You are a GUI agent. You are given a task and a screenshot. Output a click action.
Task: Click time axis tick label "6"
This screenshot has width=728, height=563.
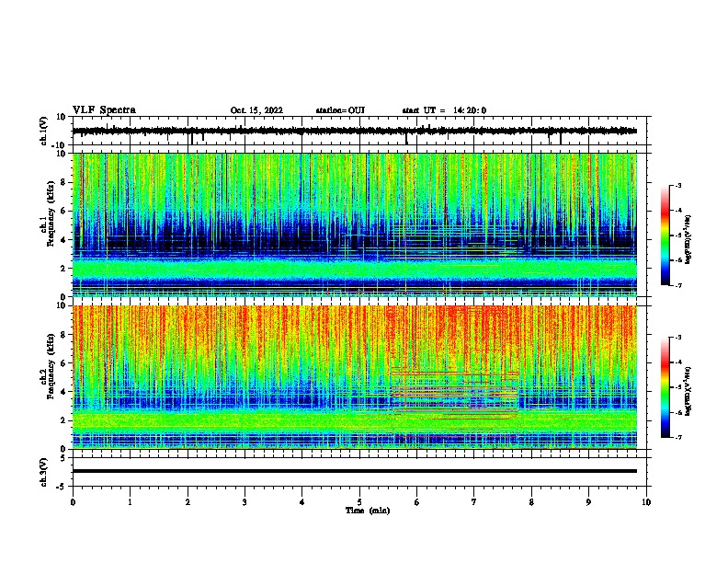tap(417, 502)
